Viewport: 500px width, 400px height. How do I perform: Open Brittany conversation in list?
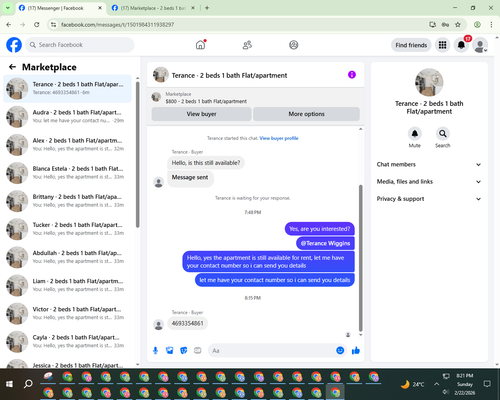(x=67, y=201)
